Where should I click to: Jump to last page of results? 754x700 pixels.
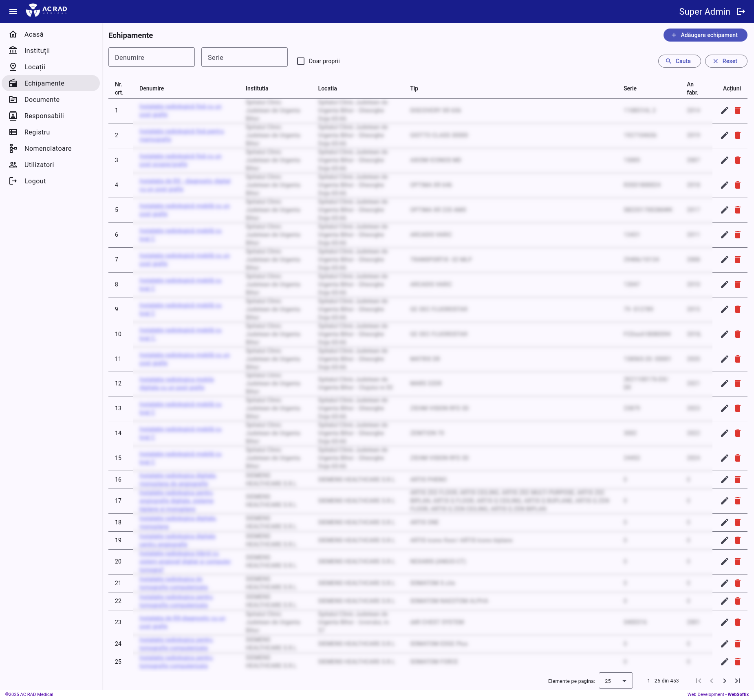point(737,681)
